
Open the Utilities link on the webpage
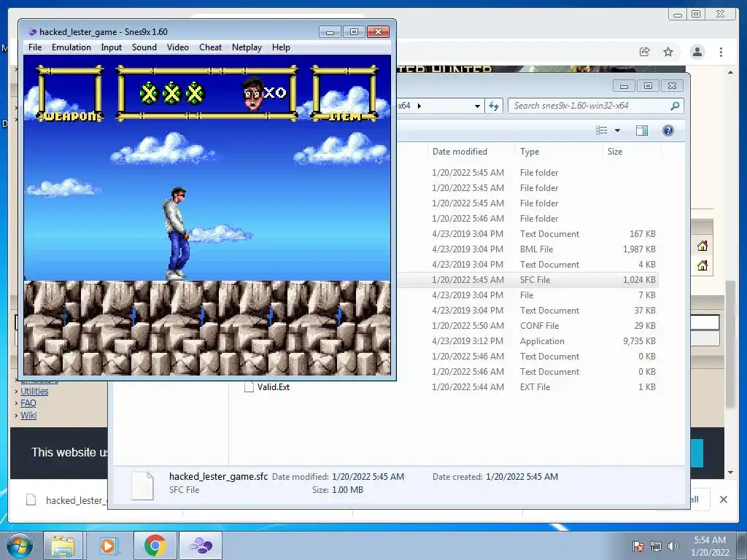tap(34, 391)
